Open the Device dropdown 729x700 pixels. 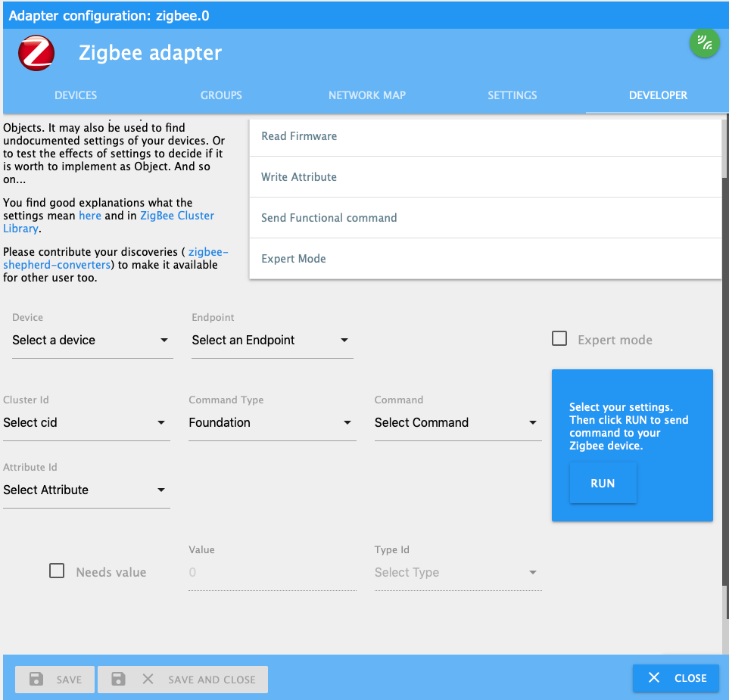pyautogui.click(x=92, y=341)
